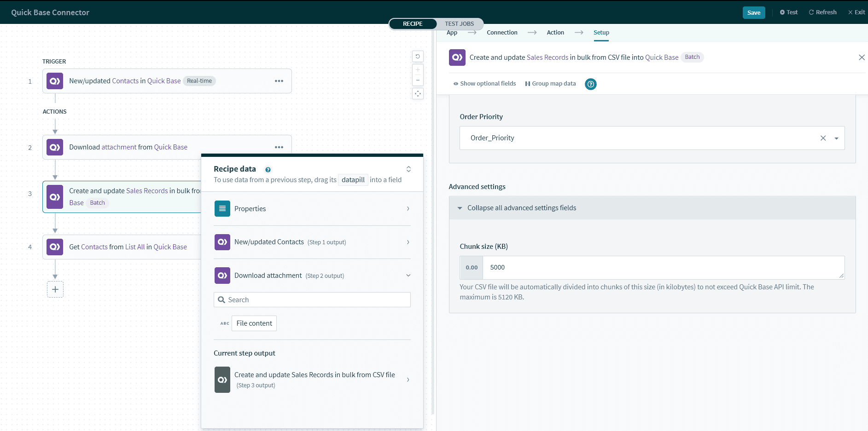
Task: Click the fit-to-view canvas icon
Action: point(418,94)
